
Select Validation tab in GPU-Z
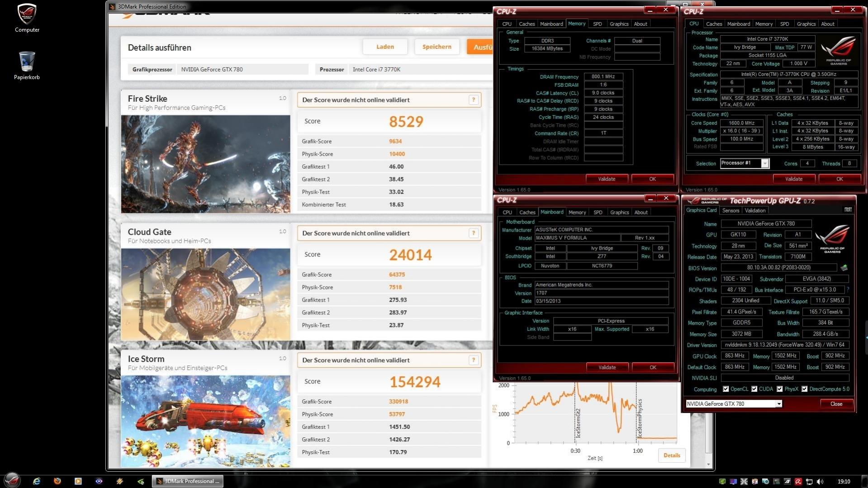coord(755,210)
